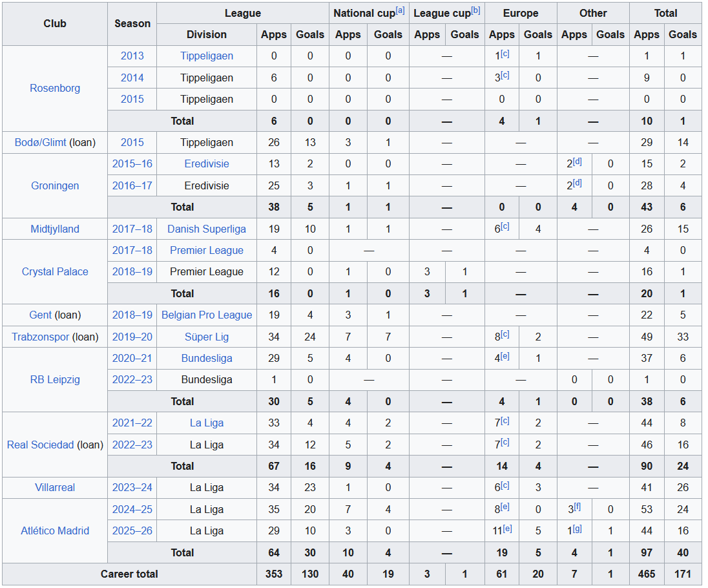Select Villarreal's league goals value 23
The height and width of the screenshot is (588, 708).
pos(310,488)
